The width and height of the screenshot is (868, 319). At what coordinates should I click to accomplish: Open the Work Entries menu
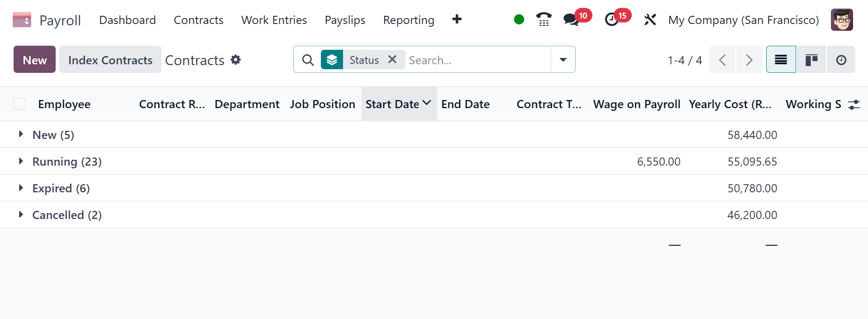pos(274,20)
